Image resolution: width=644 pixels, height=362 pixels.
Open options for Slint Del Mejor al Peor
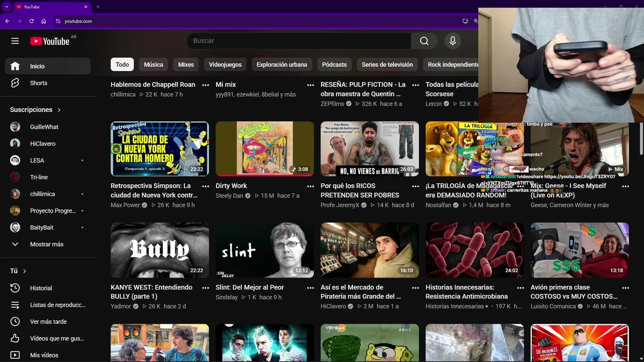[x=310, y=288]
